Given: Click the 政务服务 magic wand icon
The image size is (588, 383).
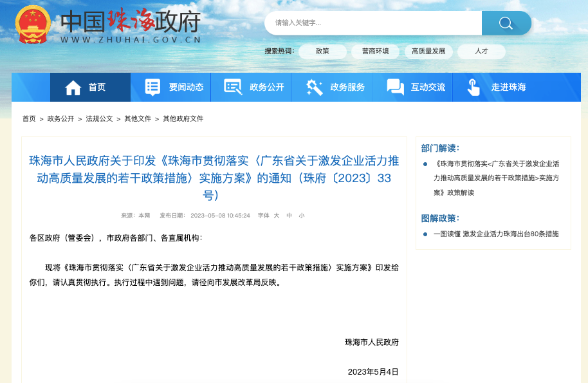Looking at the screenshot, I should click(314, 86).
